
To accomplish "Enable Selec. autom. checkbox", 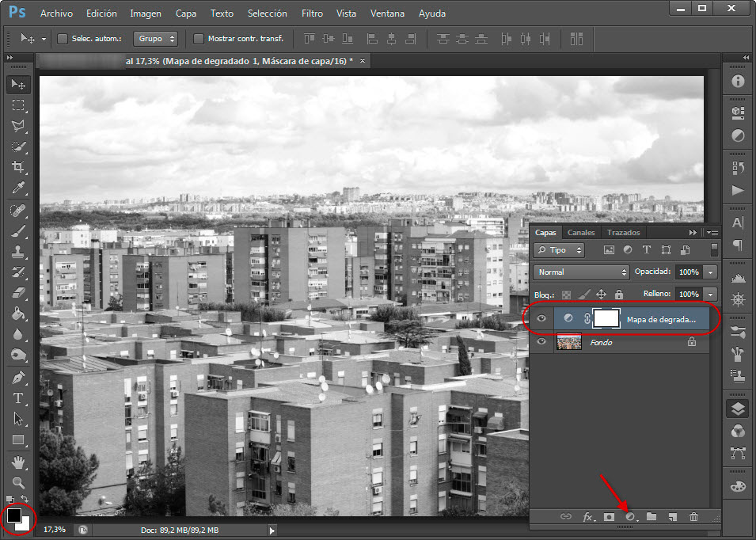I will [63, 39].
